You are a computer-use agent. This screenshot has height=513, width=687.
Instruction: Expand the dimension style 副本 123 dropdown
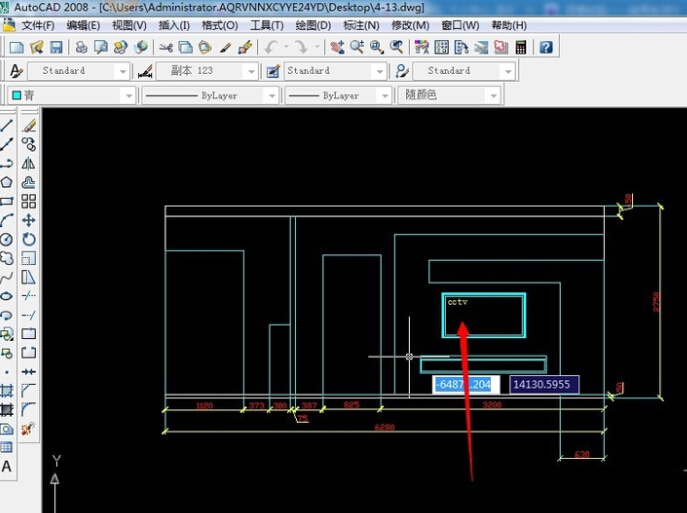tap(251, 71)
